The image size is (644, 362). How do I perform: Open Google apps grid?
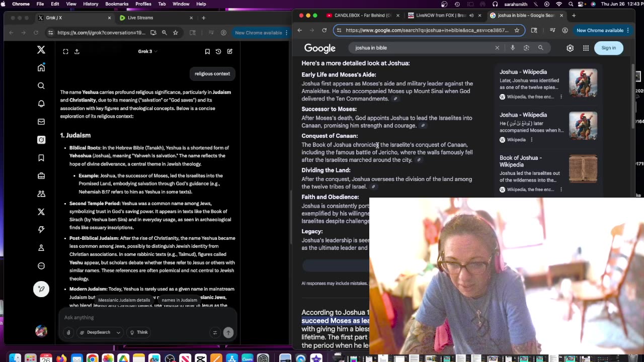click(x=586, y=48)
